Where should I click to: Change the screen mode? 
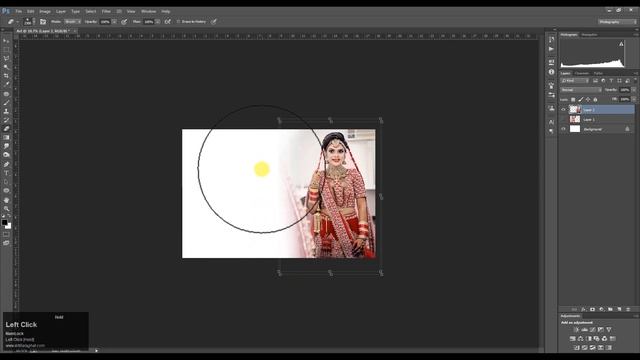(x=6, y=243)
